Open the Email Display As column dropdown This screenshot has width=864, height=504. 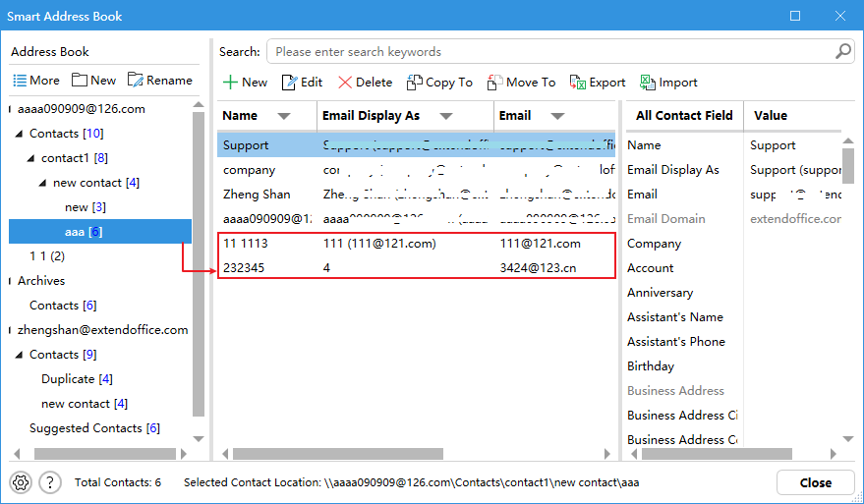pos(445,116)
